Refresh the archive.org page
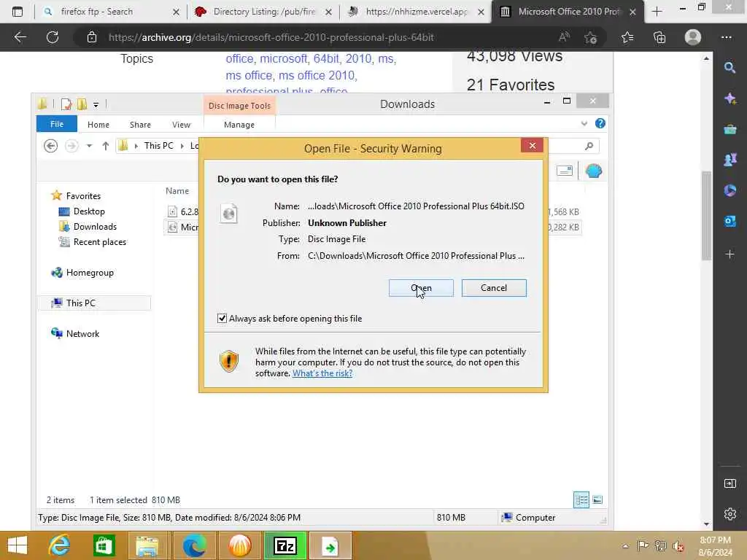This screenshot has height=560, width=747. [x=53, y=37]
